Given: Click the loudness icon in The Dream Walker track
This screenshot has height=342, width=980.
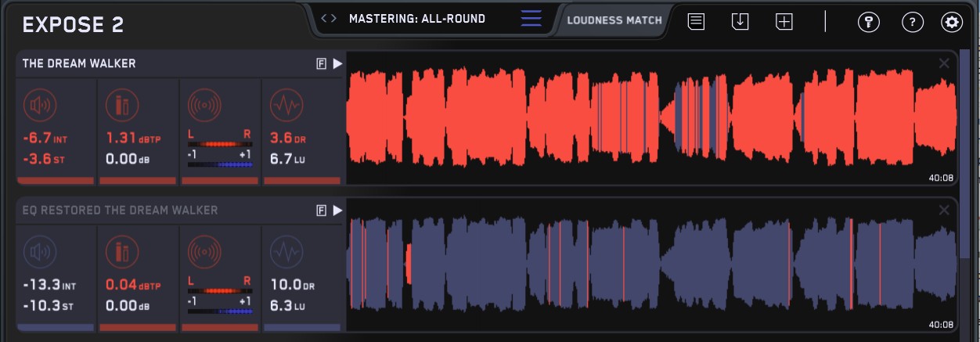Looking at the screenshot, I should tap(39, 104).
